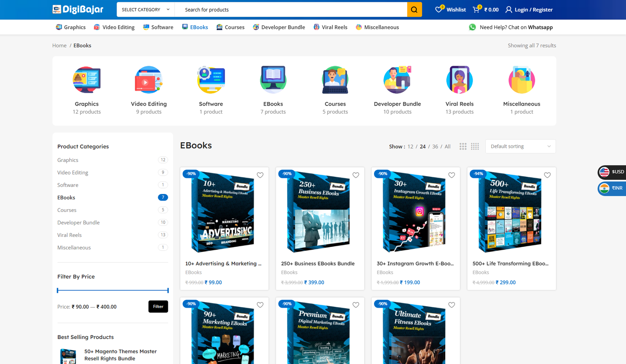
Task: Add 90+ Marketing EBooks to wishlist
Action: 260,305
